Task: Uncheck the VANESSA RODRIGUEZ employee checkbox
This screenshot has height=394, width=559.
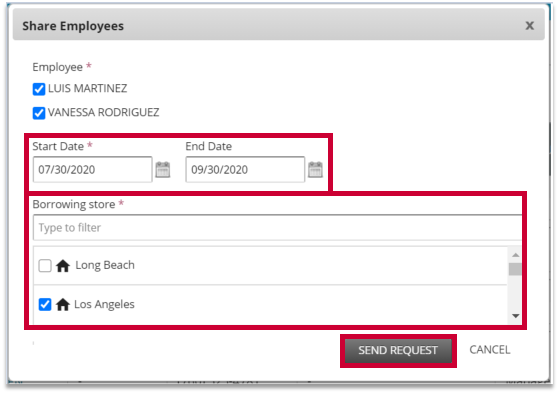Action: 39,113
